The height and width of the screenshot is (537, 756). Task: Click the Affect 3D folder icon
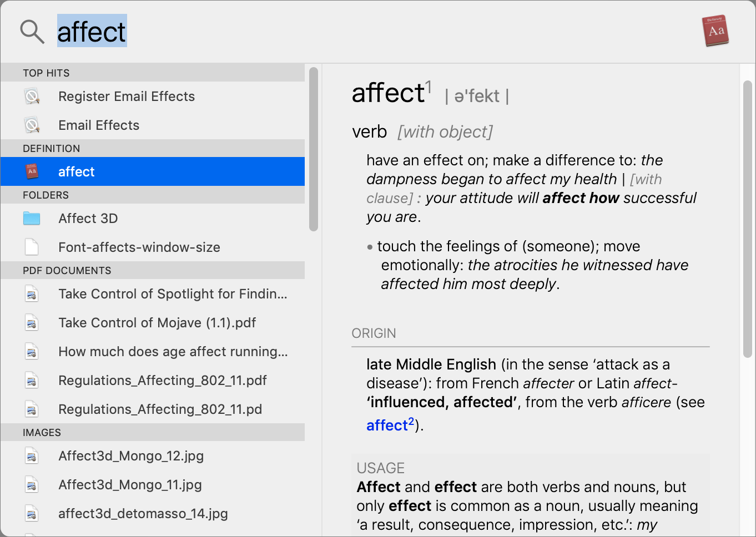pyautogui.click(x=32, y=219)
